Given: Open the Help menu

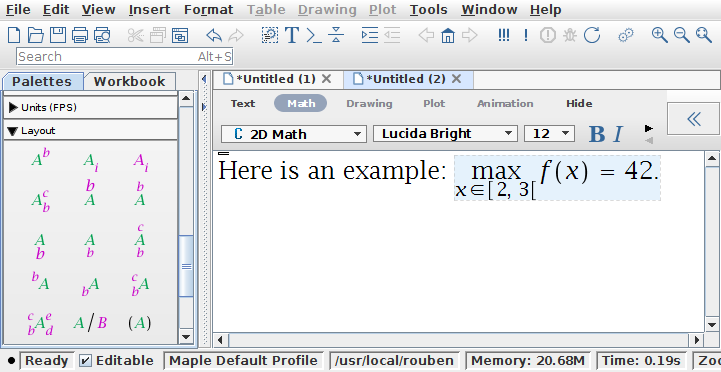Looking at the screenshot, I should [545, 10].
